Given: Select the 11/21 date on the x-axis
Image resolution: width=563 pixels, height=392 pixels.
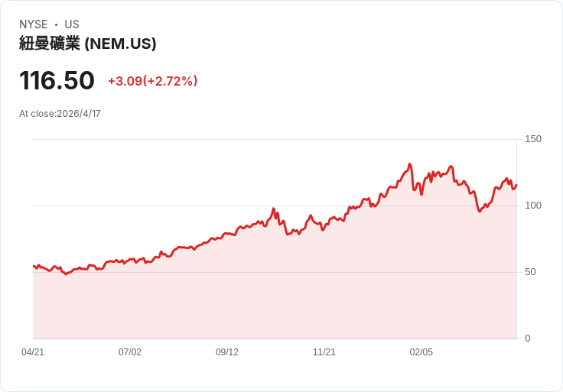Looking at the screenshot, I should tap(324, 352).
